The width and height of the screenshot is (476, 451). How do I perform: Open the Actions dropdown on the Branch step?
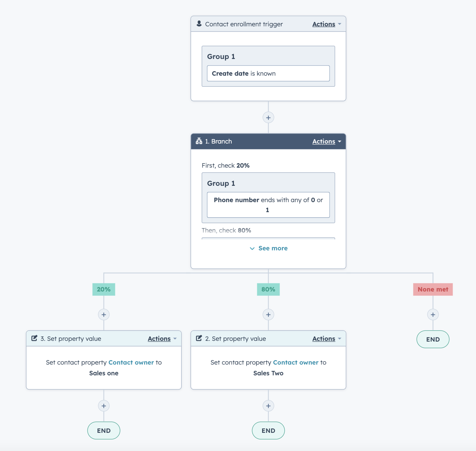click(324, 141)
